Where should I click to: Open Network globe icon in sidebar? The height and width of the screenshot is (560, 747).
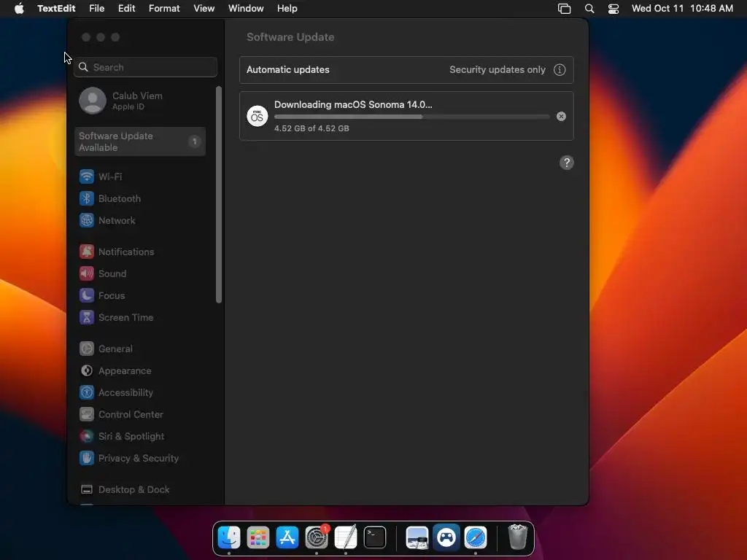coord(87,220)
